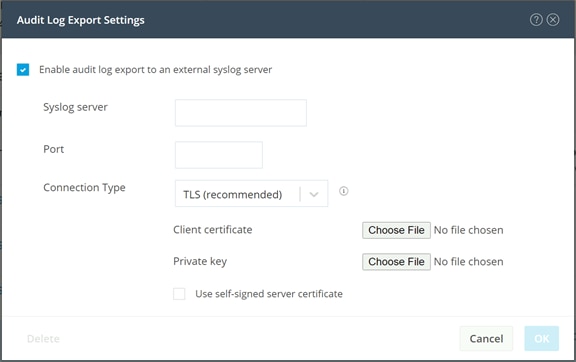Screen dimensions: 576x362
Task: Click the "Audit Log Export Settings" title
Action: click(80, 20)
